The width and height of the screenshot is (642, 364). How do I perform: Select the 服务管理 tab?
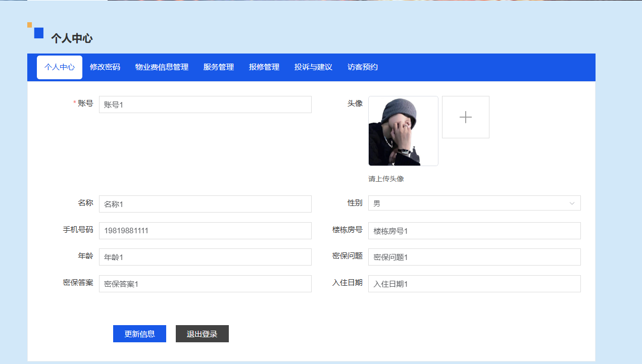tap(219, 67)
